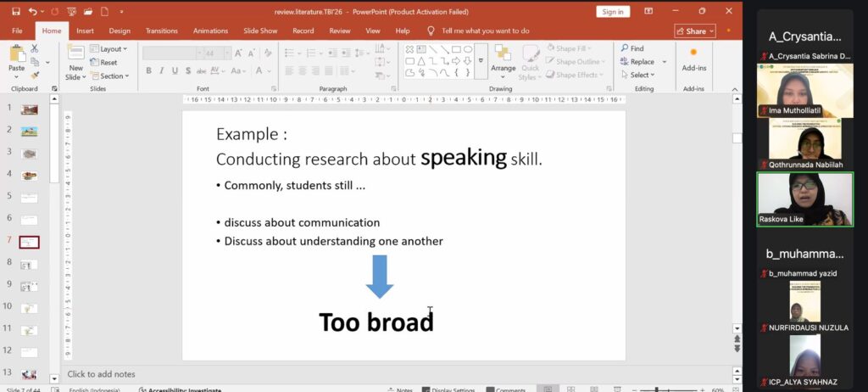Click the Paste clipboard icon
The width and height of the screenshot is (868, 392).
[x=16, y=57]
